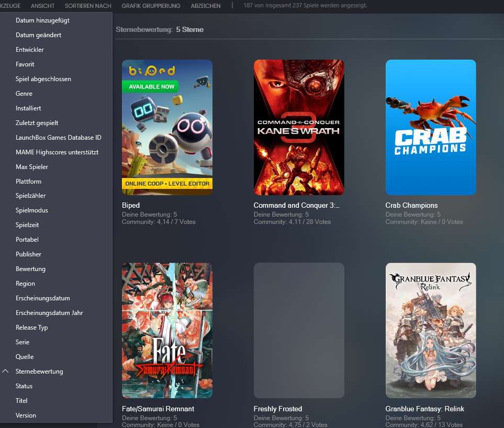Open the Kane's Wrath box art
The width and height of the screenshot is (504, 428).
[x=299, y=127]
